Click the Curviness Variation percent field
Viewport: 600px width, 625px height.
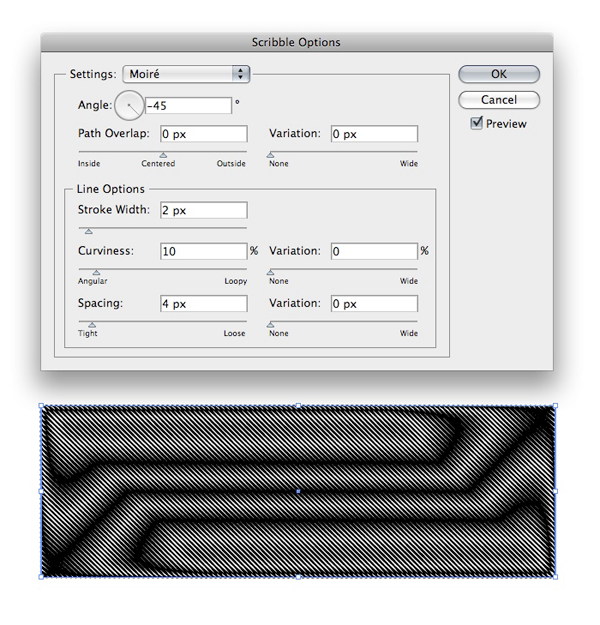[374, 251]
